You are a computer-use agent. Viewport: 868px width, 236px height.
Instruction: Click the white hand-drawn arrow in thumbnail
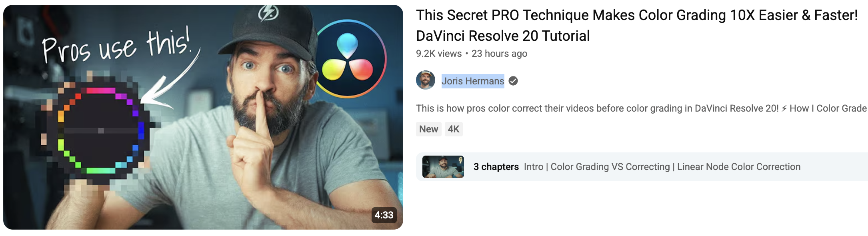(x=170, y=82)
